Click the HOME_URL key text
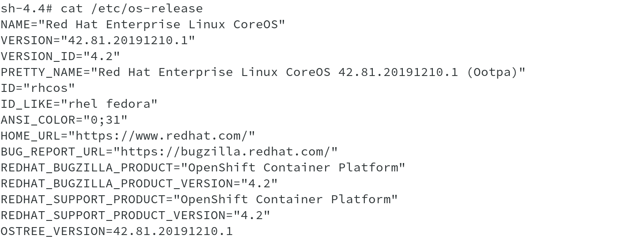The height and width of the screenshot is (239, 644). pos(30,136)
